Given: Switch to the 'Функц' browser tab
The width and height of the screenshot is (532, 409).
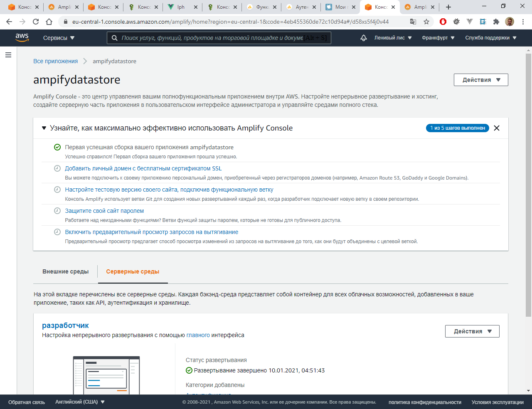Looking at the screenshot, I should pos(262,7).
